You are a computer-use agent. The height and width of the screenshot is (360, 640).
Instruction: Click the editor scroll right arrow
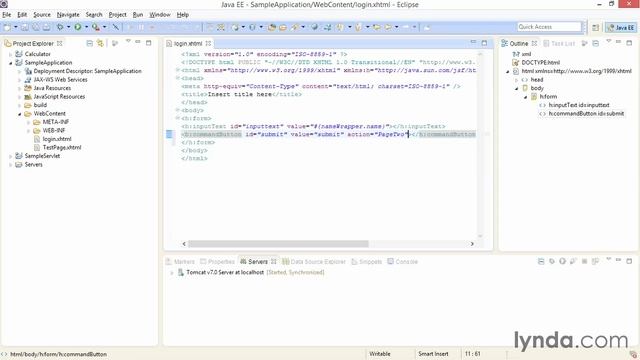(472, 244)
